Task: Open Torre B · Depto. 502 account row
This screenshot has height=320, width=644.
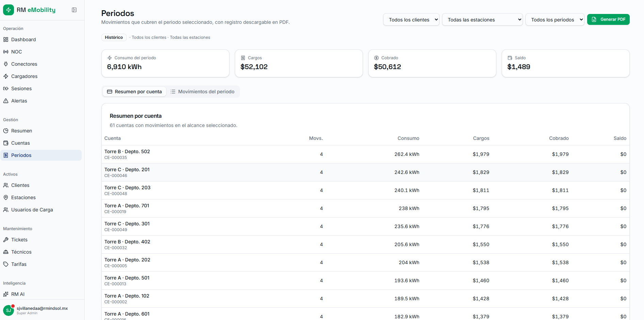Action: click(365, 154)
